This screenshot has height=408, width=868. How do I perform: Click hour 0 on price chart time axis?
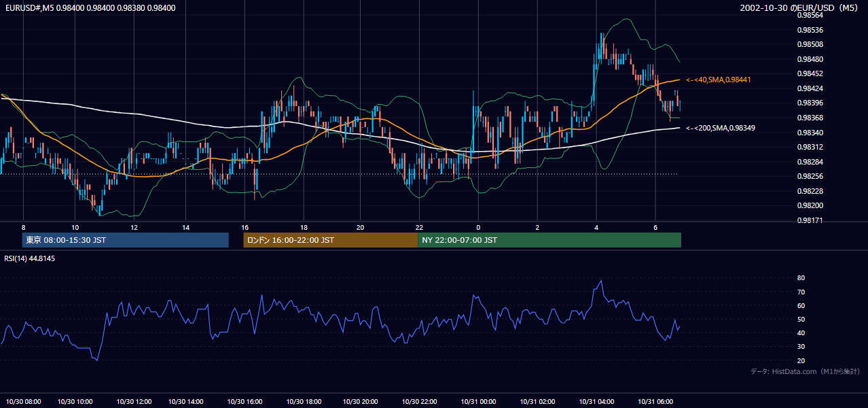point(478,227)
